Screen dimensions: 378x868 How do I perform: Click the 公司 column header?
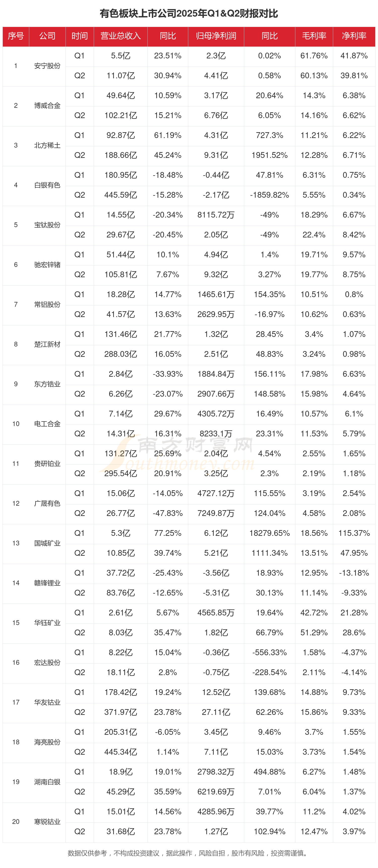pyautogui.click(x=47, y=36)
